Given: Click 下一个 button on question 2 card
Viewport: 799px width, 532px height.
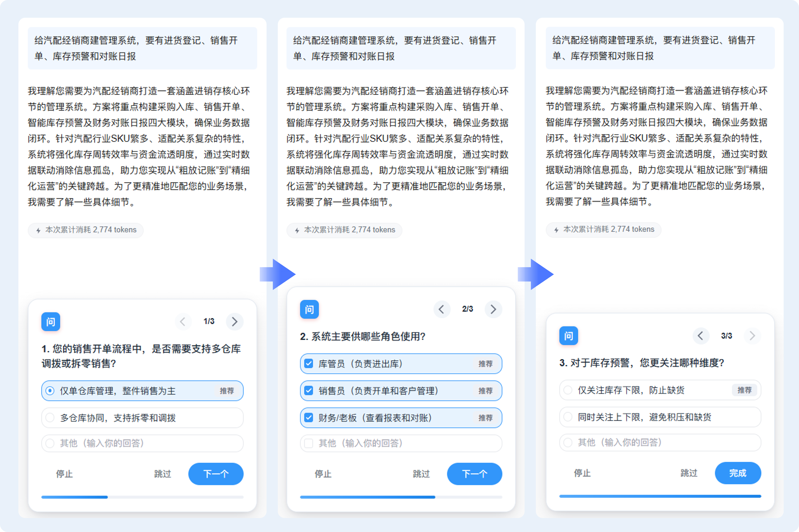Looking at the screenshot, I should [474, 474].
